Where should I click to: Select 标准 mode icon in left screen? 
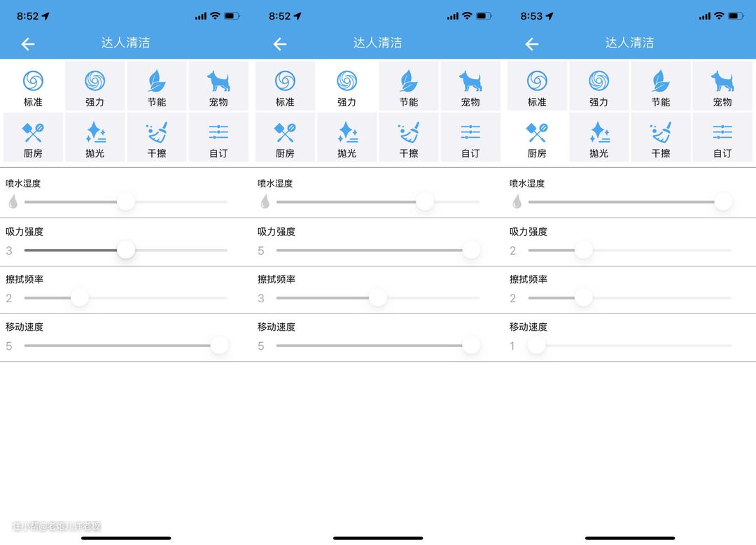(x=33, y=82)
